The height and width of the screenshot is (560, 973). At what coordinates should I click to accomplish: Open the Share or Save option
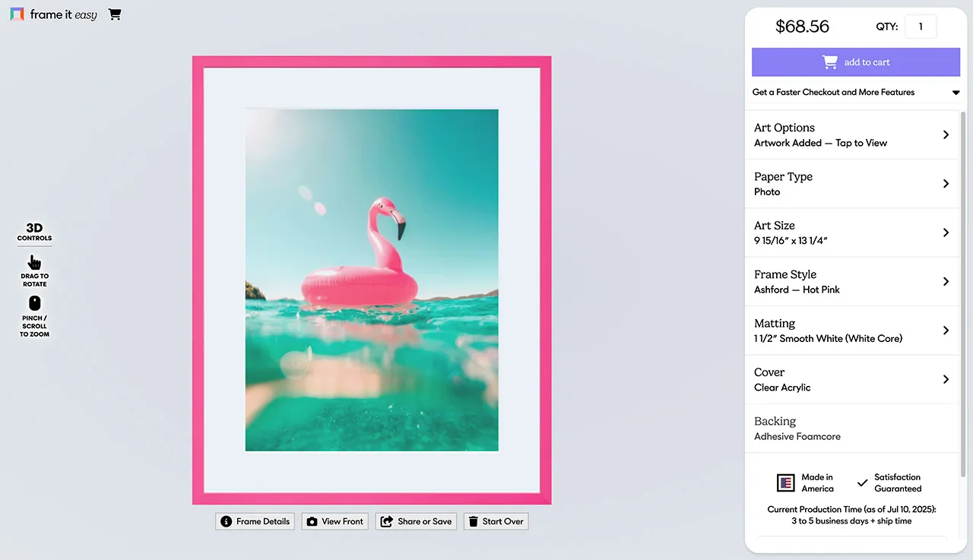416,521
